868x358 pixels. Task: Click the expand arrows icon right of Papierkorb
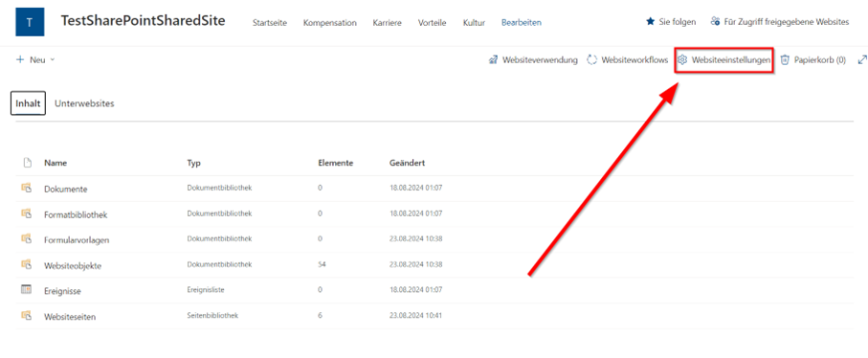click(862, 59)
